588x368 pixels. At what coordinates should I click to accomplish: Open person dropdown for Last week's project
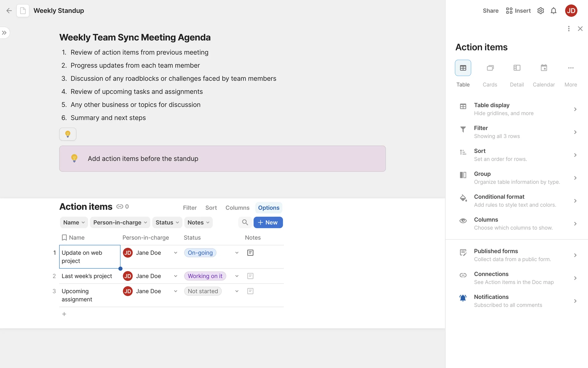click(175, 276)
